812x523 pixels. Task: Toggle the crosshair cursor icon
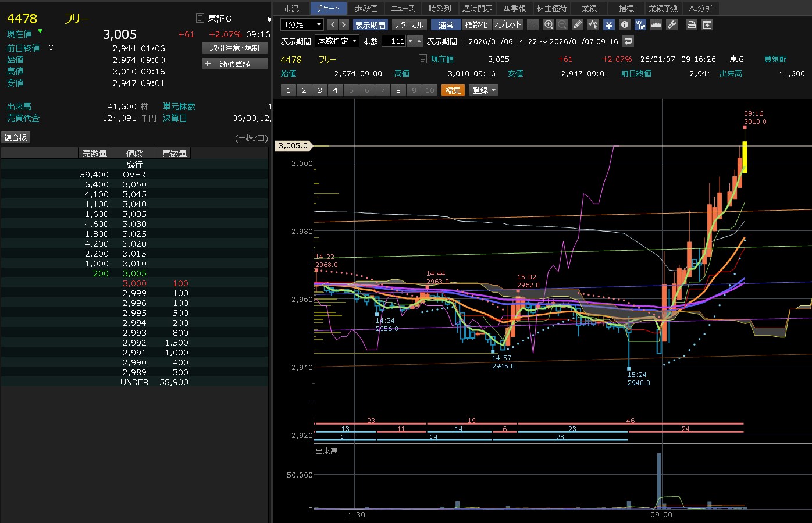click(533, 24)
